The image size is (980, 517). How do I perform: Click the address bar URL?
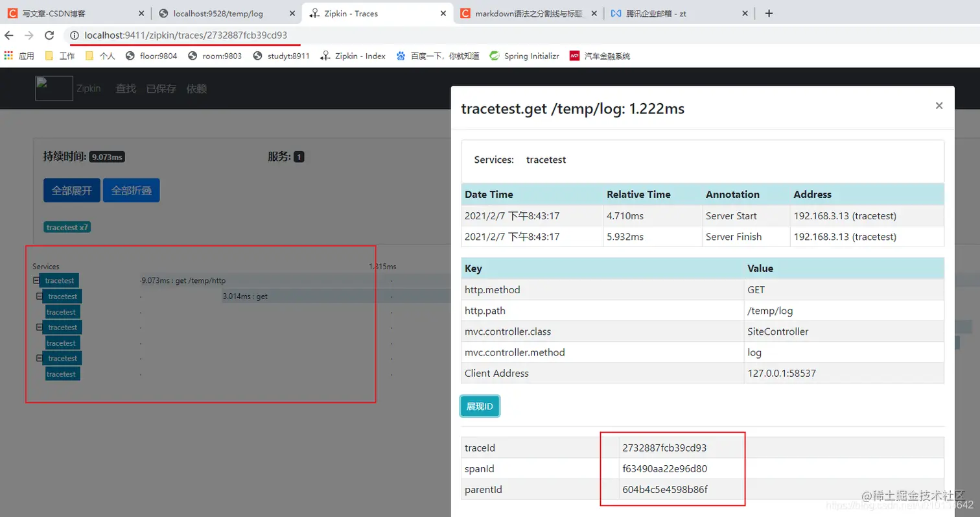tap(185, 36)
